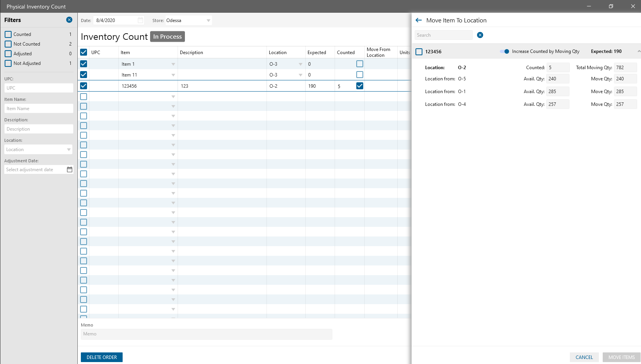This screenshot has width=641, height=364.
Task: Open the Adjustment Date calendar icon
Action: click(70, 170)
